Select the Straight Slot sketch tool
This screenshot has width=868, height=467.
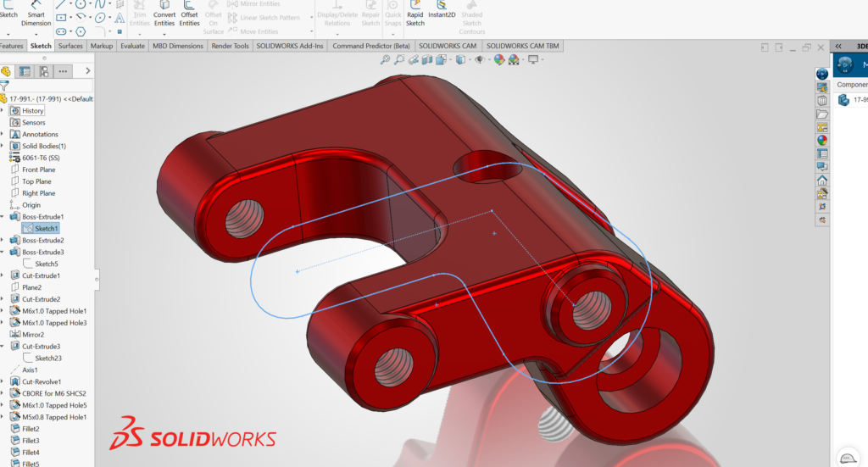coord(61,31)
